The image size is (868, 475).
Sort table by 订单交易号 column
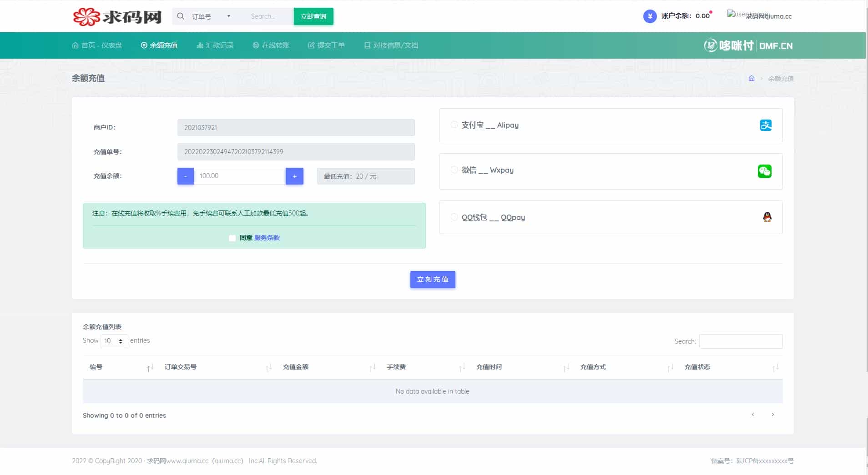coord(217,367)
